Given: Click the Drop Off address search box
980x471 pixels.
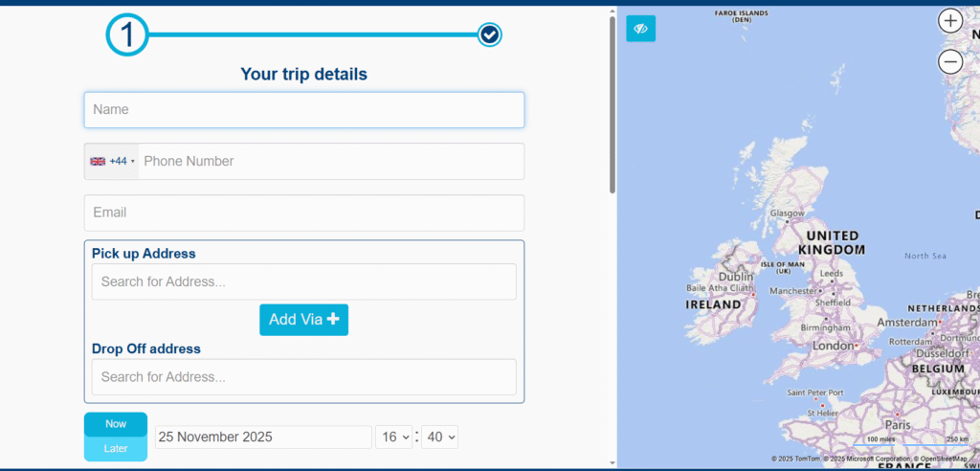Looking at the screenshot, I should point(303,377).
